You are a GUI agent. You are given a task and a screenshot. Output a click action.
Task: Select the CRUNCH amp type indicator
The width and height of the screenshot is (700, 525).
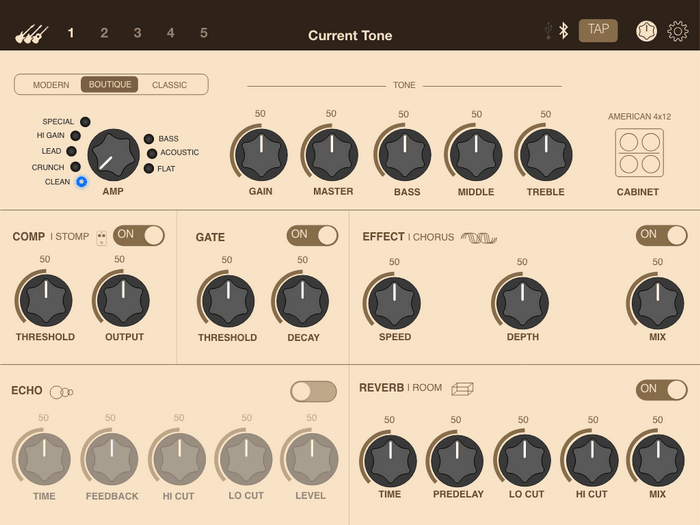(x=75, y=167)
